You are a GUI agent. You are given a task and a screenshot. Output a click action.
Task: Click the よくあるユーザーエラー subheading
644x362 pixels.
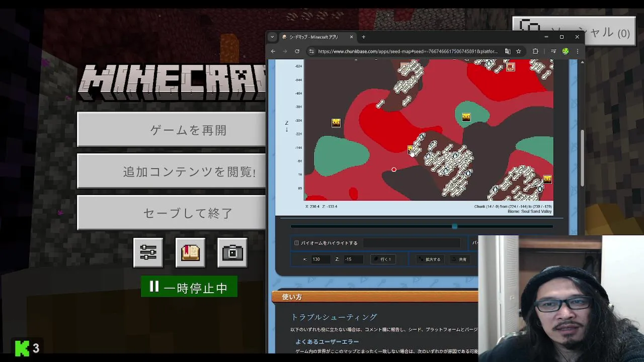click(327, 341)
